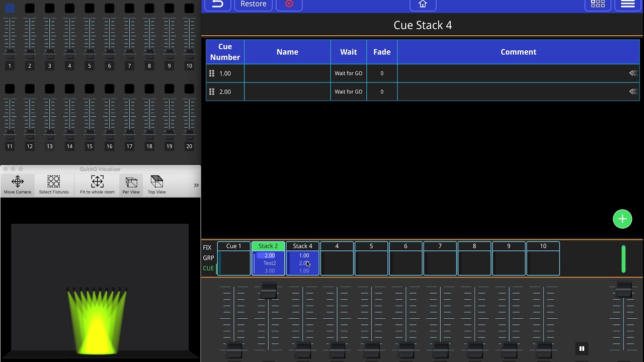Click the Fade column header
This screenshot has width=644, height=362.
pyautogui.click(x=382, y=52)
